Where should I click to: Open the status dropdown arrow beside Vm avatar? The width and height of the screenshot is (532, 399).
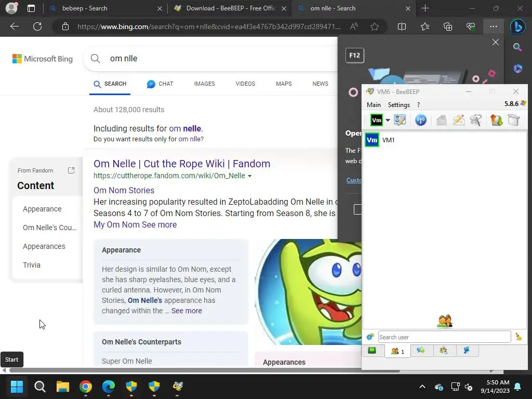388,120
